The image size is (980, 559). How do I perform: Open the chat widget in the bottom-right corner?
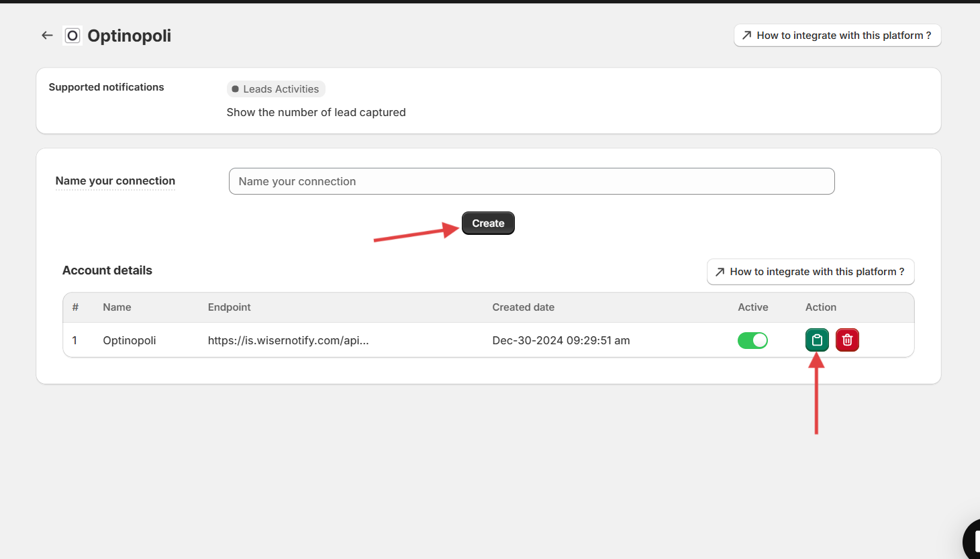click(x=973, y=540)
